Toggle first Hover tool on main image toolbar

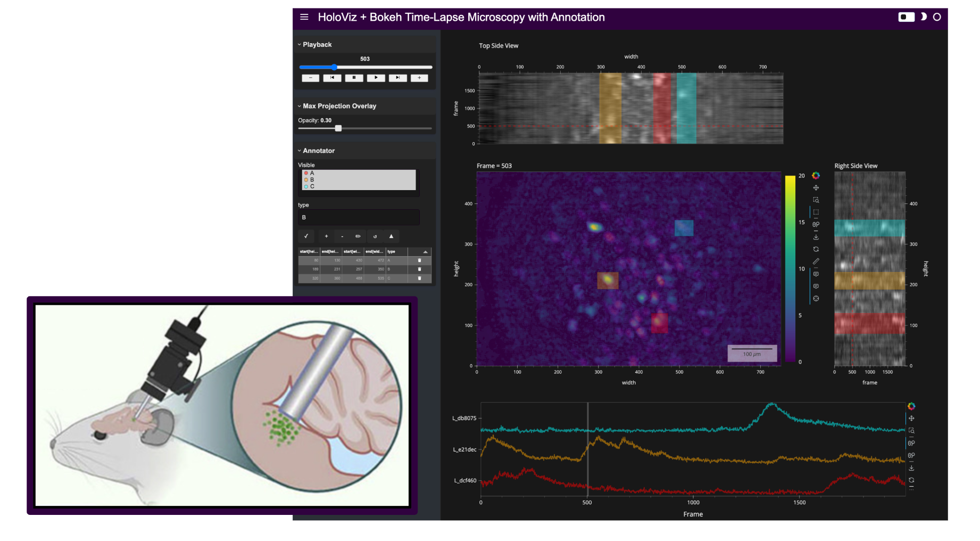coord(816,274)
